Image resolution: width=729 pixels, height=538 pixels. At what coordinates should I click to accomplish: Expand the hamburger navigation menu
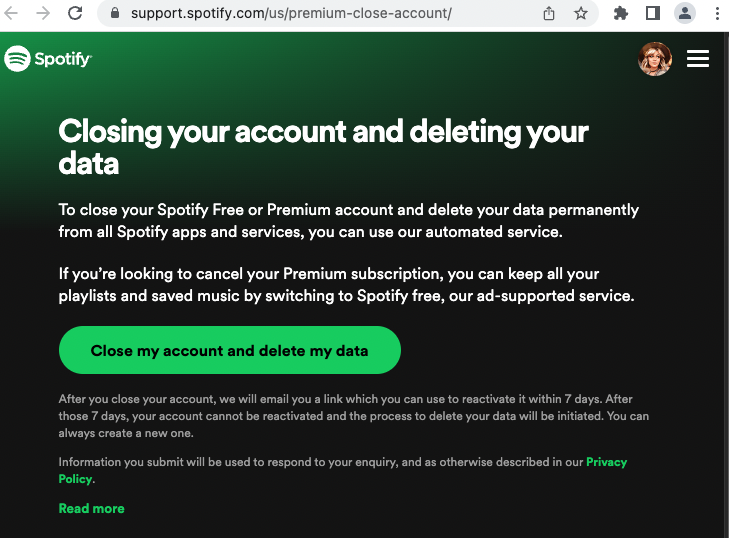[x=698, y=59]
